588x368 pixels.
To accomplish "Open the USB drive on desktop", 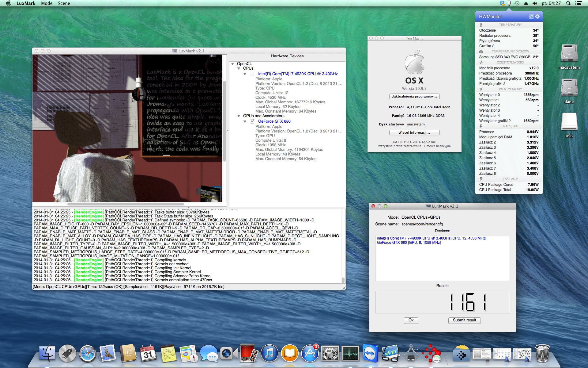I will 569,126.
